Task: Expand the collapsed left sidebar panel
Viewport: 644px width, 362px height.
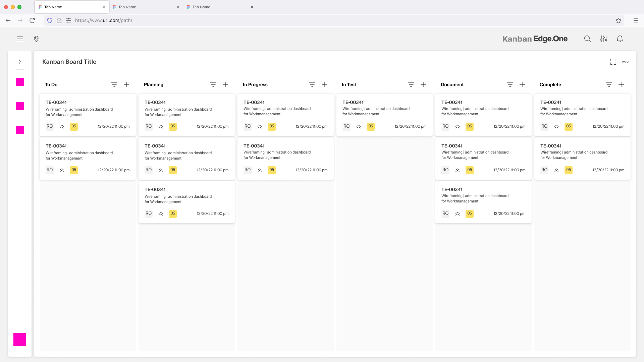Action: pos(19,62)
